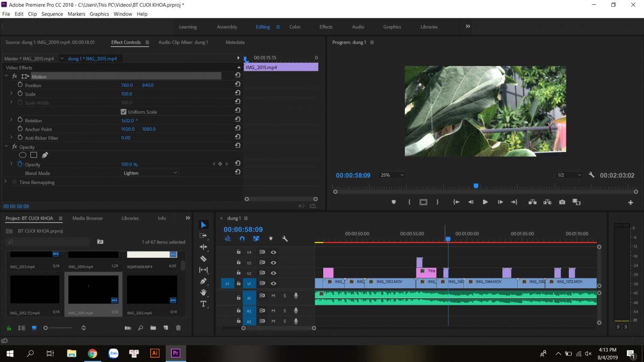
Task: Select the Track Select Forward tool
Action: 204,236
